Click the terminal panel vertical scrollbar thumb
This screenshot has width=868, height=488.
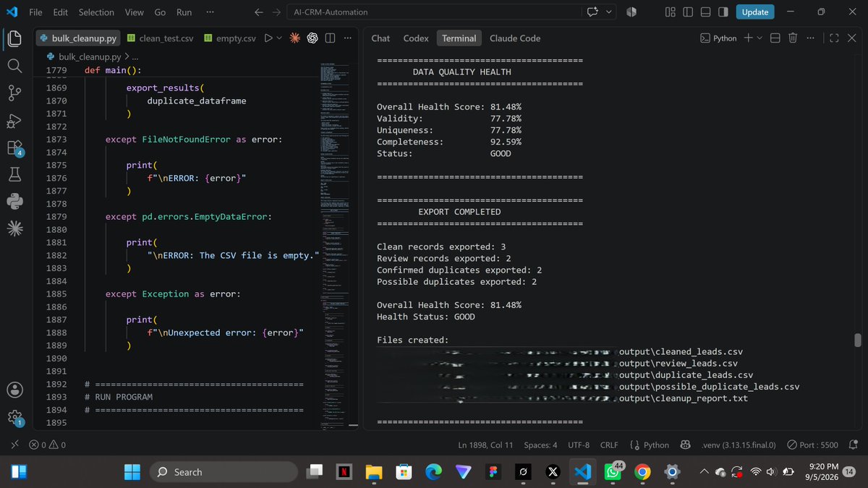[x=859, y=341]
